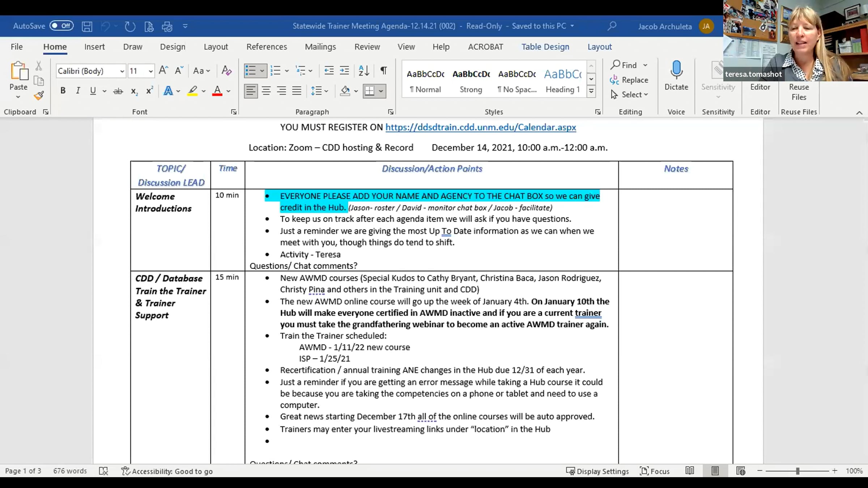Click the Save icon in title bar

tap(87, 26)
